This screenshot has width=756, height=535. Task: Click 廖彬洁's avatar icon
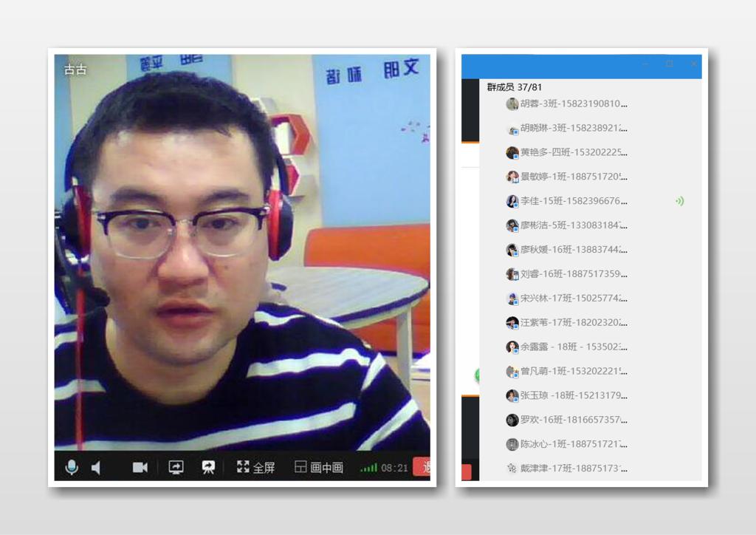pos(512,225)
